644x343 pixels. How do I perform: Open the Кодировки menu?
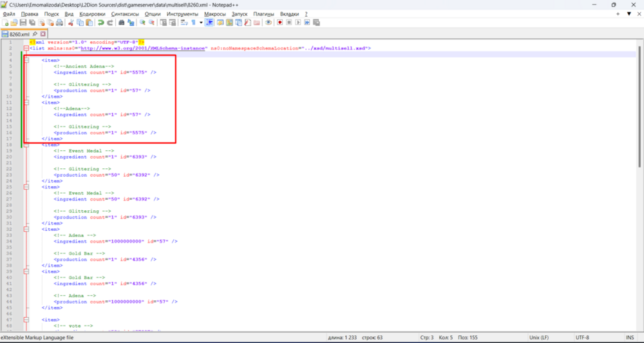coord(92,14)
